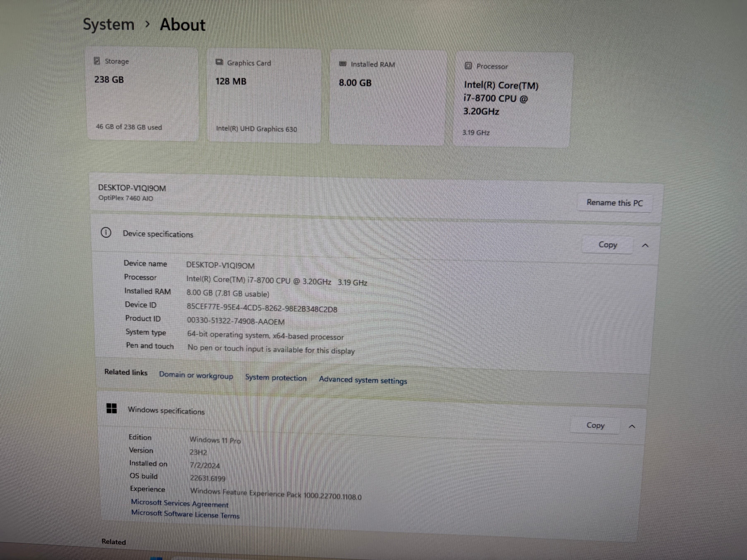Image resolution: width=747 pixels, height=560 pixels.
Task: Click the Processor row value in Device specifications
Action: [x=277, y=281]
